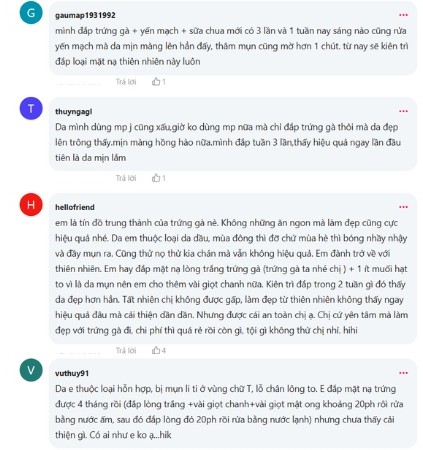
Task: Open hellofriend username profile
Action: [x=75, y=207]
